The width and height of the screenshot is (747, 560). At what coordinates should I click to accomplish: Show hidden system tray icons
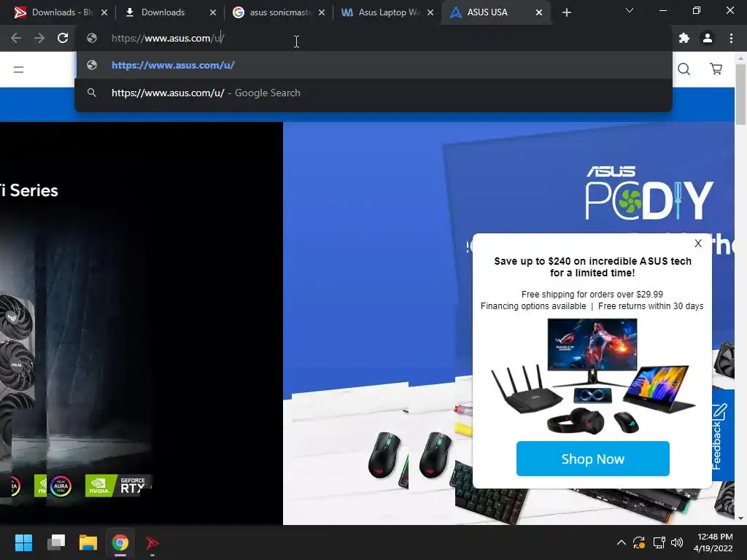pyautogui.click(x=622, y=542)
